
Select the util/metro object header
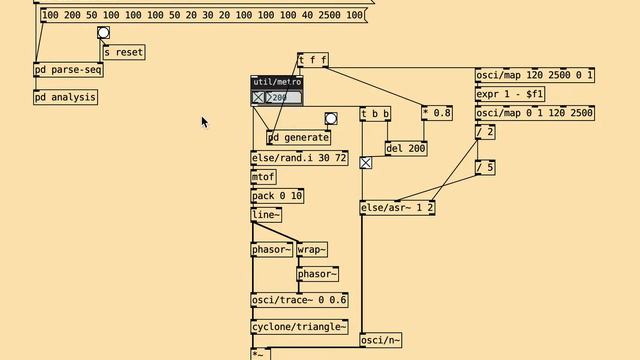pos(277,82)
